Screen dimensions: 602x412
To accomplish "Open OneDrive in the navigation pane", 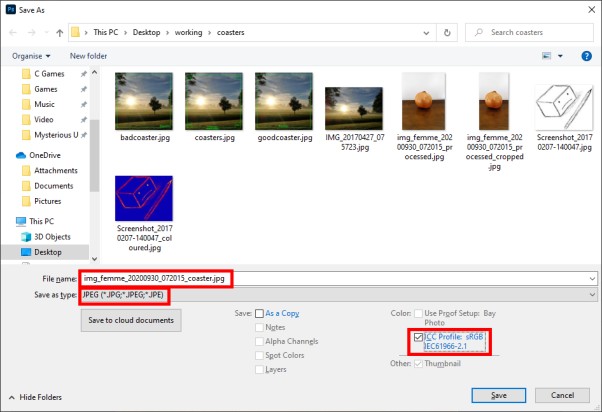I will 45,155.
